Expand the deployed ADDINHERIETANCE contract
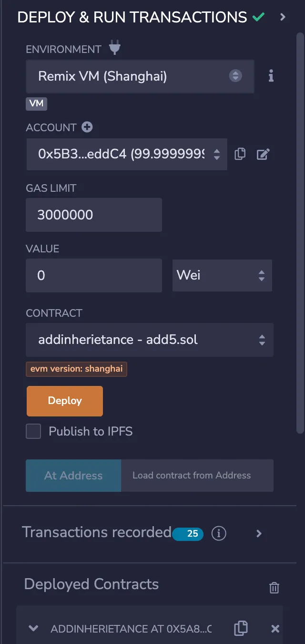 coord(33,628)
